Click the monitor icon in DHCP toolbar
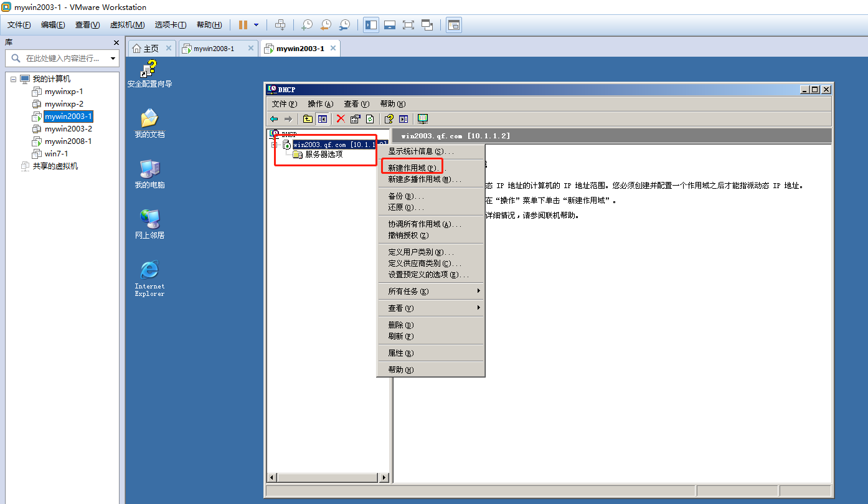The image size is (868, 504). [x=423, y=119]
